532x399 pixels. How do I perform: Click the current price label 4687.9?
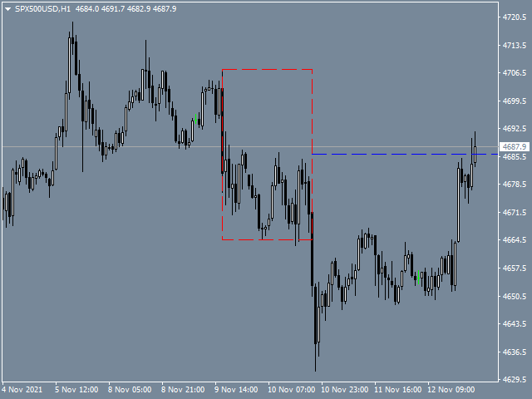point(515,147)
